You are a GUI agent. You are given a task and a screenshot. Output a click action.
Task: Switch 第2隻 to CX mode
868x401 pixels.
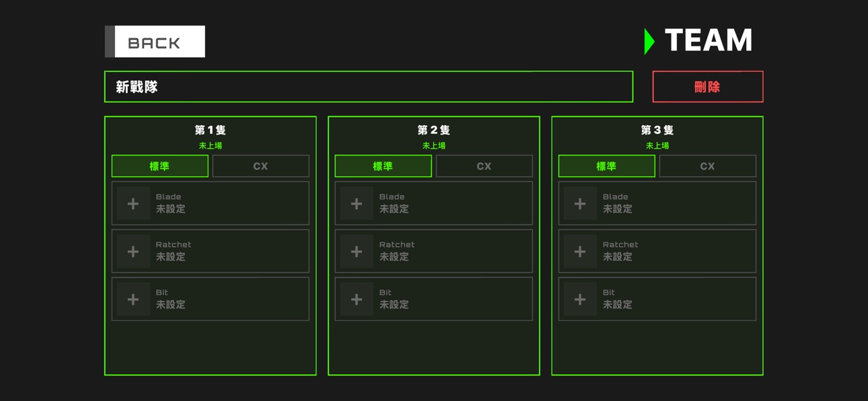484,166
